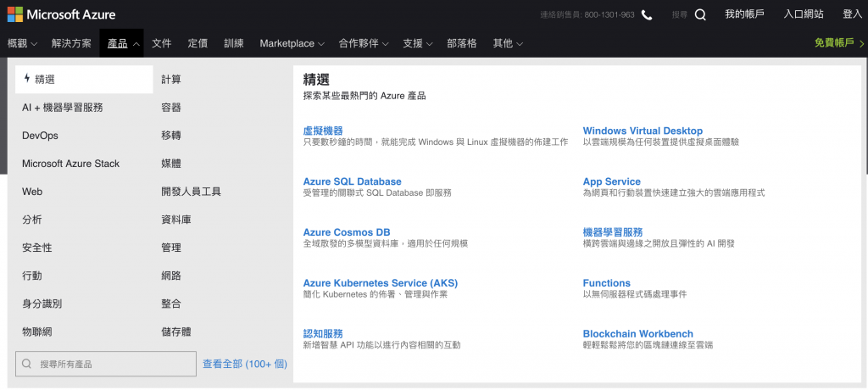Image resolution: width=868 pixels, height=390 pixels.
Task: Expand the 支援 dropdown
Action: [x=418, y=43]
